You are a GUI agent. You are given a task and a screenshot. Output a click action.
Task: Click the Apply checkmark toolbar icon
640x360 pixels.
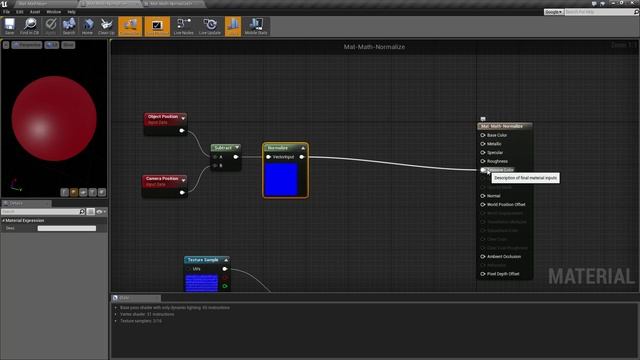click(x=51, y=26)
